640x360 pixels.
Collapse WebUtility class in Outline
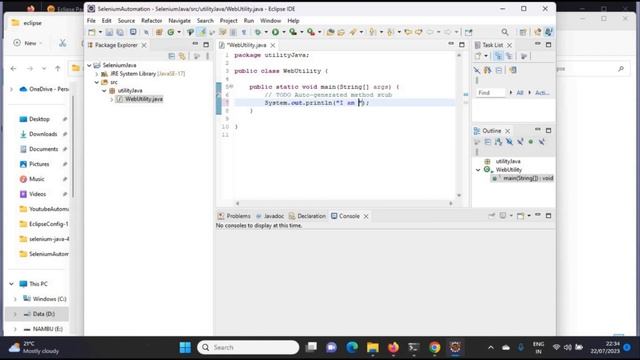(x=478, y=170)
